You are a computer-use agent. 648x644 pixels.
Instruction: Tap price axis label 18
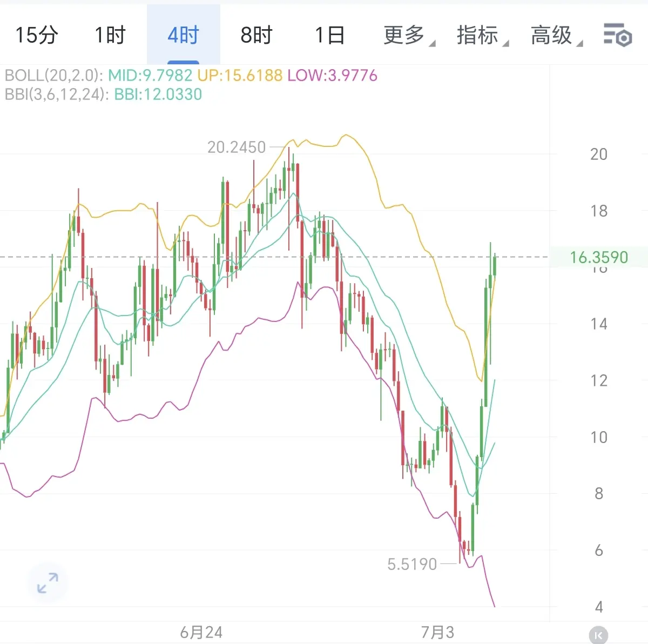pos(599,211)
